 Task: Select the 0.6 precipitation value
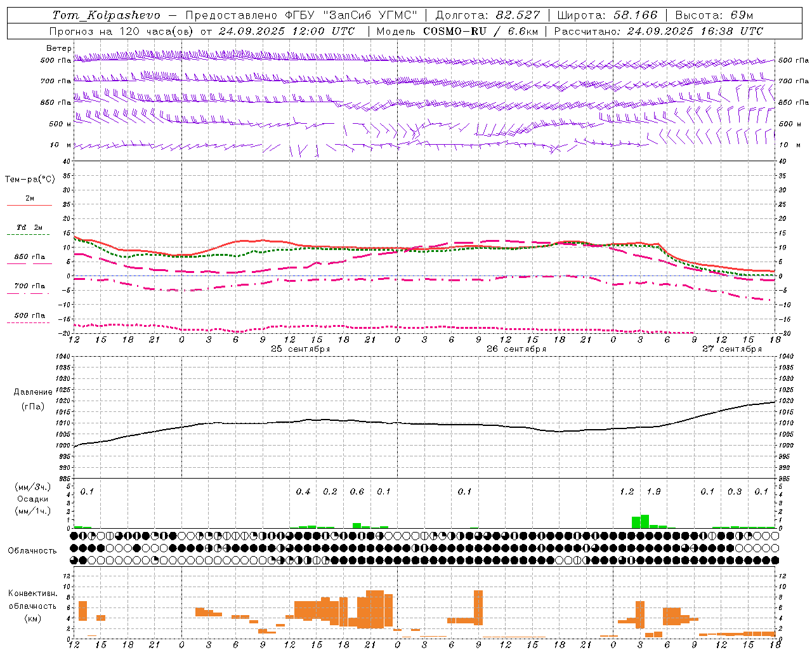coord(357,492)
